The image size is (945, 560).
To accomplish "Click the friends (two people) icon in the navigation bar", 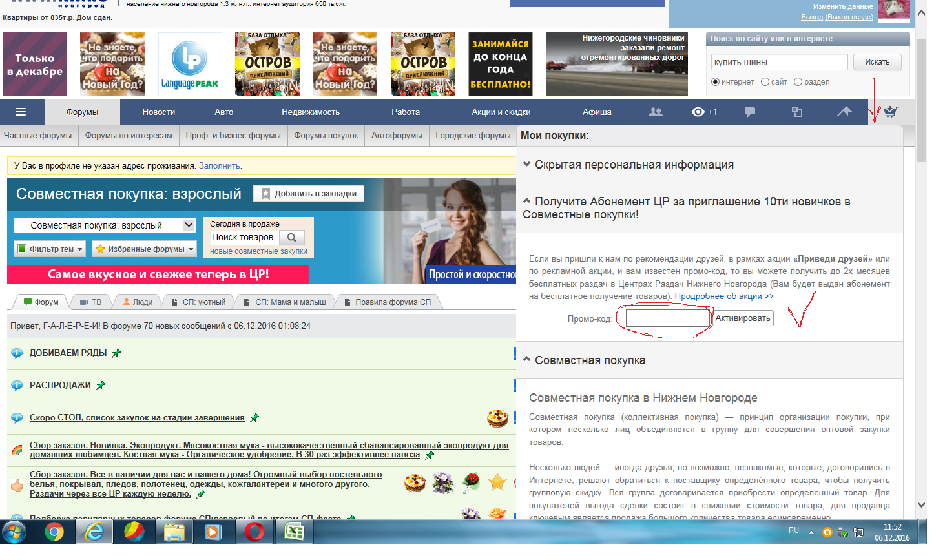I will pos(656,112).
